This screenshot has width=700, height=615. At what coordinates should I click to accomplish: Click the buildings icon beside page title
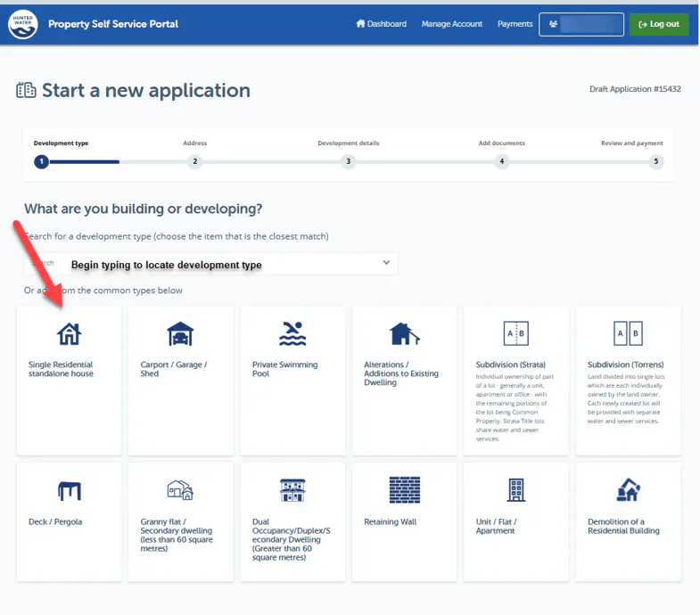[x=26, y=90]
